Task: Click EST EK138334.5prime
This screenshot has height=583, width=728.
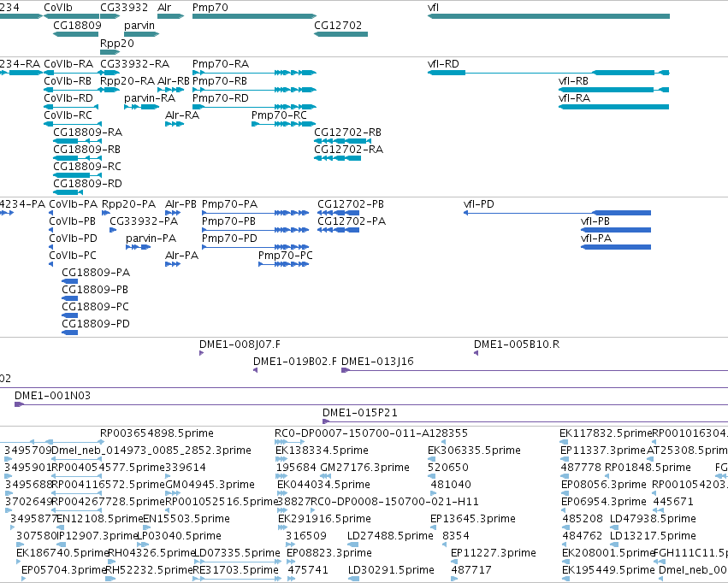Action: pyautogui.click(x=281, y=459)
